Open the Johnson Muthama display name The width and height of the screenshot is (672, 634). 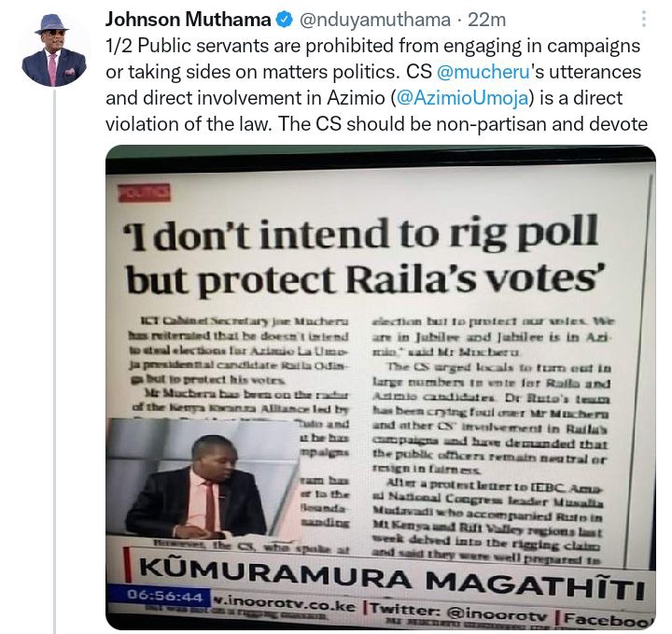click(x=189, y=20)
